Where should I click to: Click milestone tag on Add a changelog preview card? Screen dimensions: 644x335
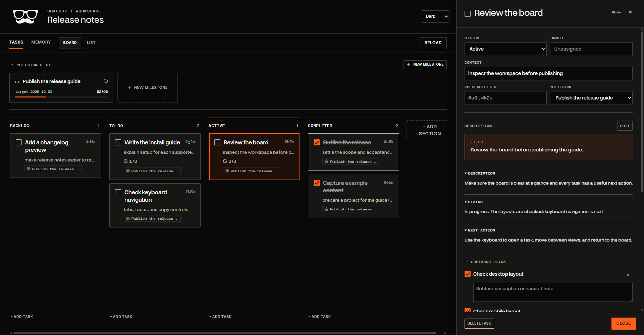[53, 169]
